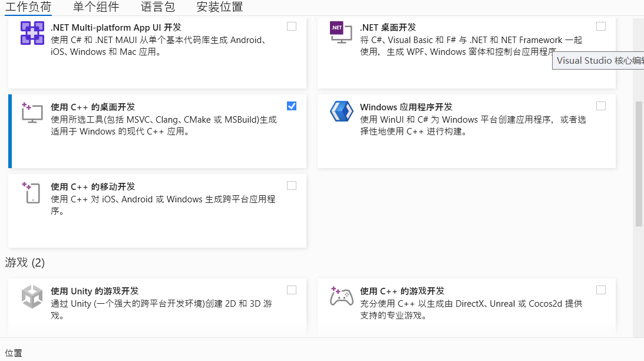Select the Windows 应用程序开发 title
Image resolution: width=644 pixels, height=361 pixels.
tap(406, 107)
